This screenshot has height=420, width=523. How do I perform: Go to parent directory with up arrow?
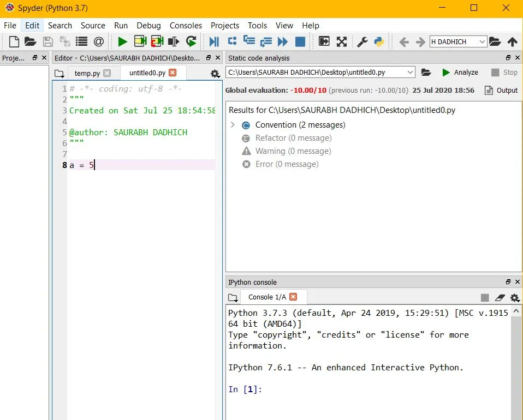512,41
